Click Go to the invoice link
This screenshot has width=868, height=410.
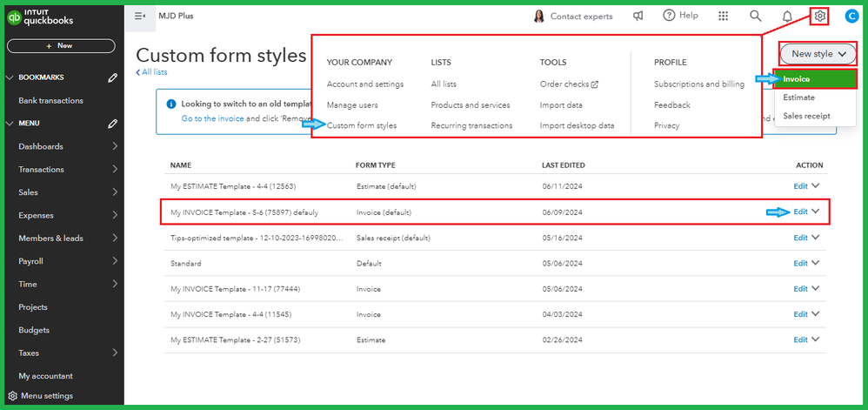212,118
